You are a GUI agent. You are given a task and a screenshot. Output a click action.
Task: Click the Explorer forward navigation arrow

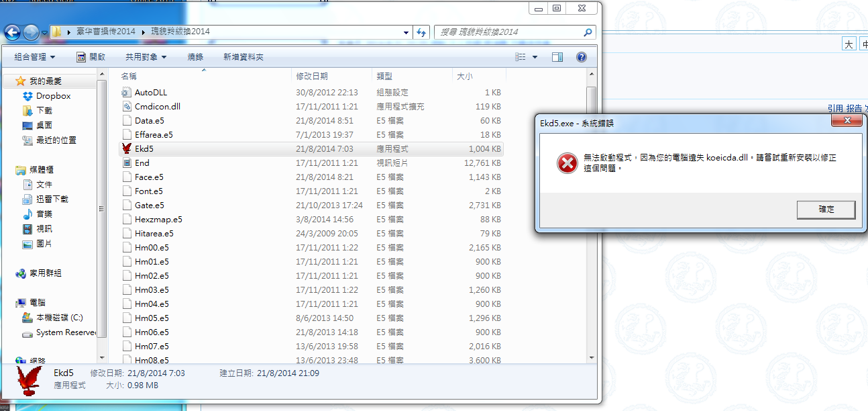[31, 32]
